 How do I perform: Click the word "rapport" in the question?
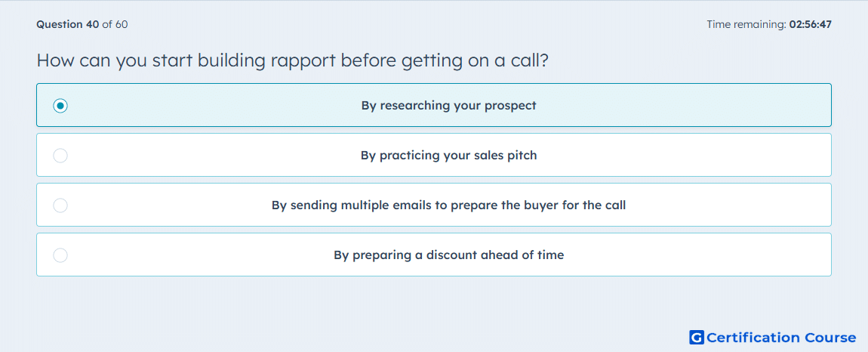tap(304, 61)
